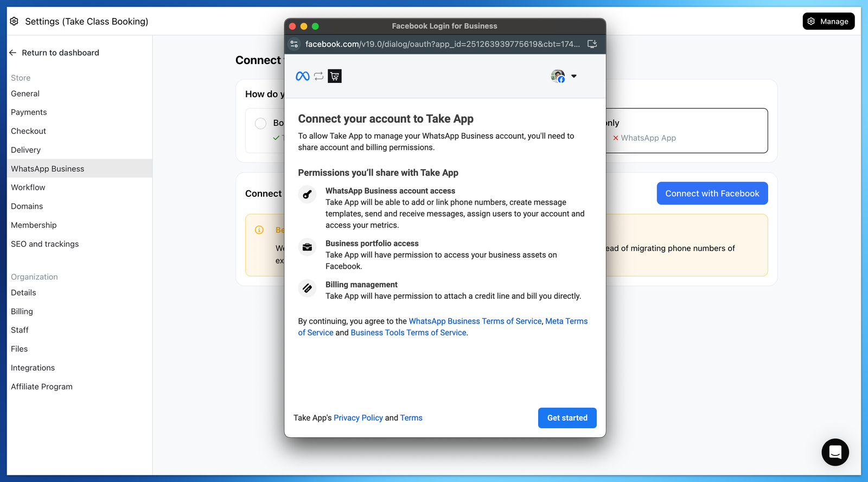Click the 'Connect your account to Take App' heading
Viewport: 868px width, 482px height.
coord(386,119)
